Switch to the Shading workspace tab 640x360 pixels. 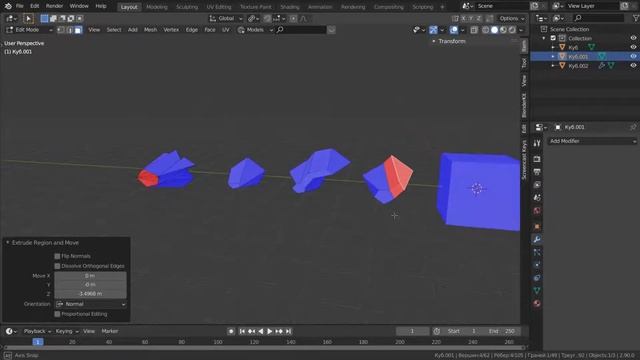(x=289, y=7)
